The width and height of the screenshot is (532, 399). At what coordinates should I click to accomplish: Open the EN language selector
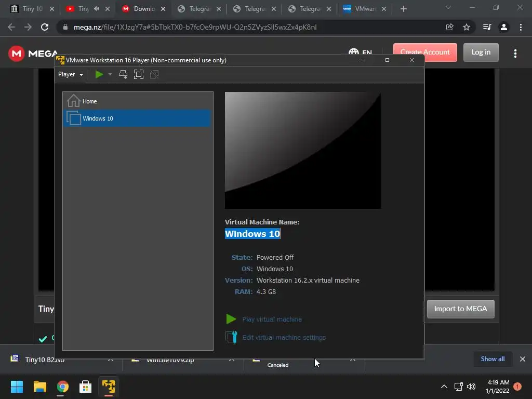coord(361,52)
